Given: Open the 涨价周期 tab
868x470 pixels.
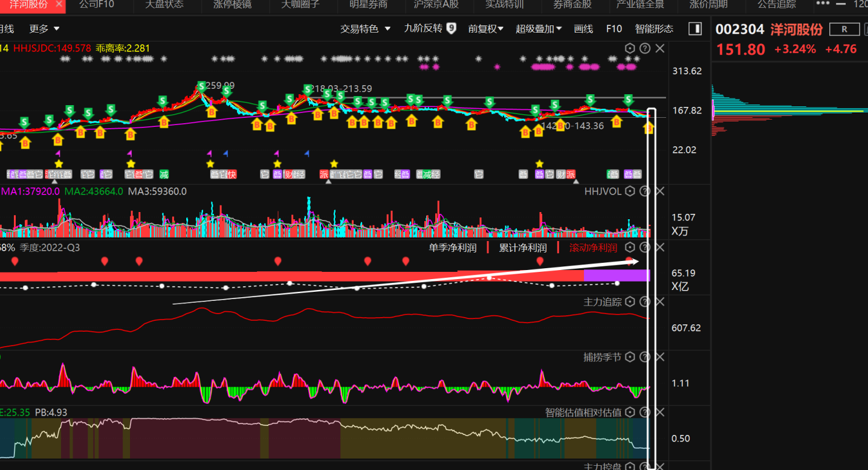Looking at the screenshot, I should (x=708, y=4).
